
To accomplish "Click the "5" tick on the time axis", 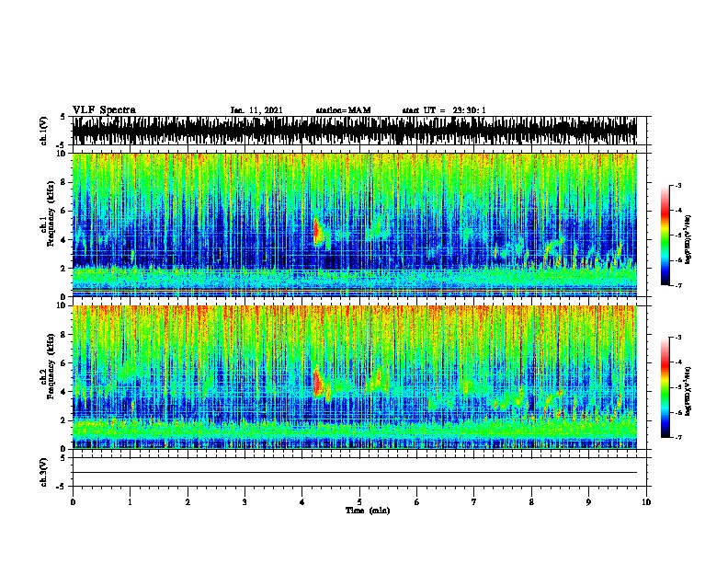I will [359, 502].
